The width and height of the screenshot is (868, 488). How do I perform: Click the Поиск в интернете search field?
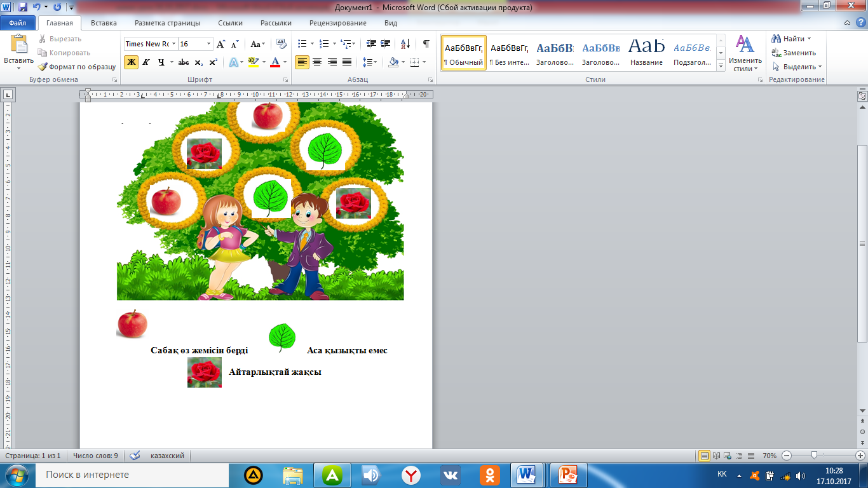pyautogui.click(x=133, y=475)
